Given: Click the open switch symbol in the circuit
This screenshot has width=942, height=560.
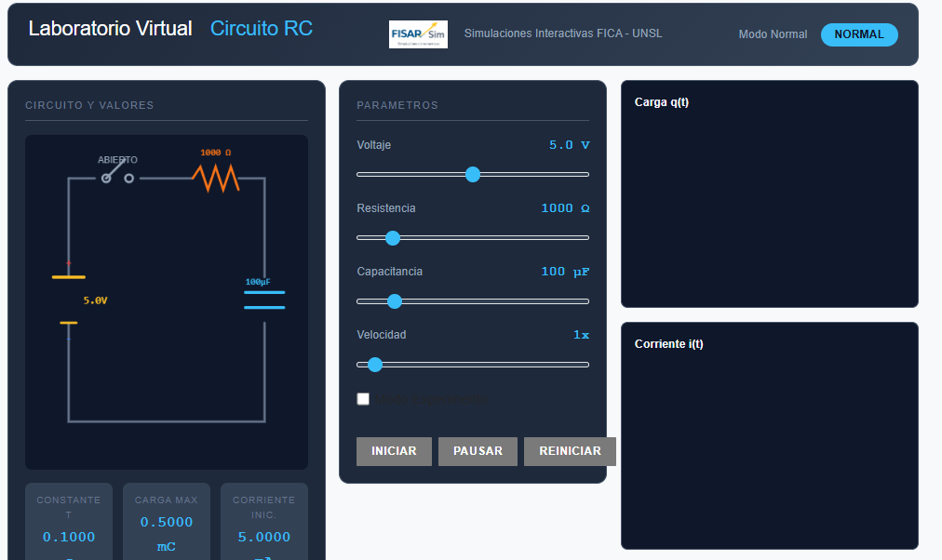Looking at the screenshot, I should point(117,178).
